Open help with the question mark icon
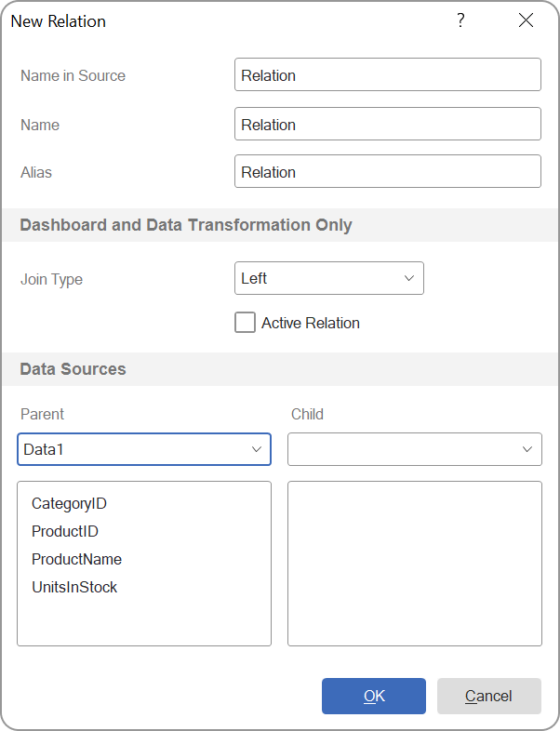 click(x=460, y=20)
